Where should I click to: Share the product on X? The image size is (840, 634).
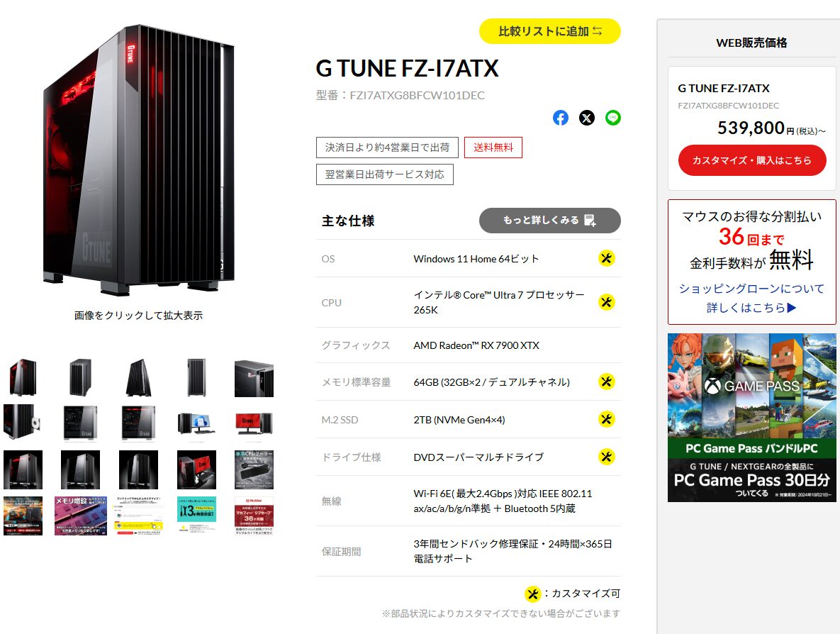587,118
